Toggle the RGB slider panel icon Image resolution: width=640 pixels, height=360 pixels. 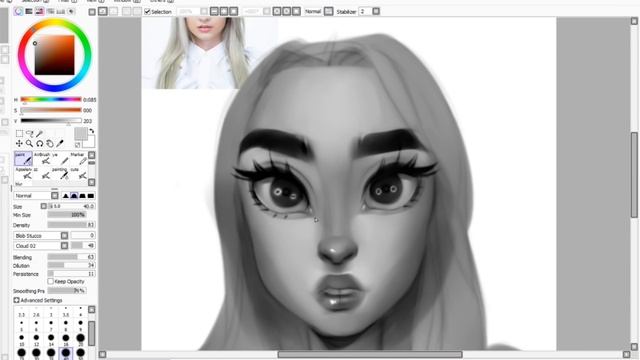29,11
